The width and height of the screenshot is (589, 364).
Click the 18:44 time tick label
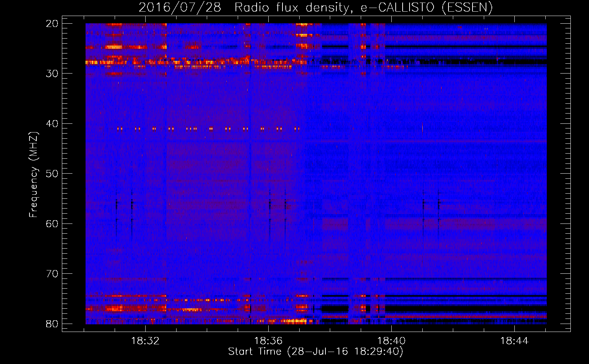[514, 341]
